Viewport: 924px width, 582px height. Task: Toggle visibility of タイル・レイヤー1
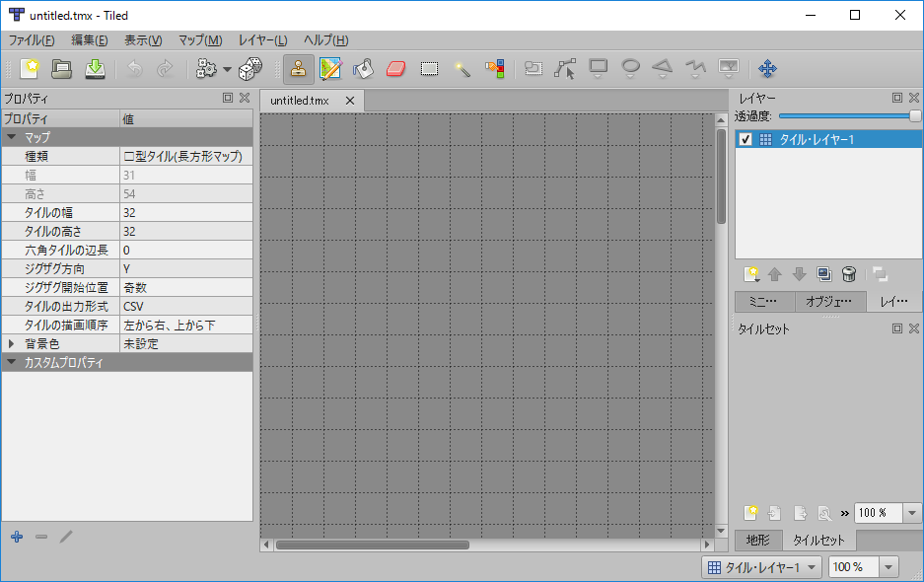(746, 138)
